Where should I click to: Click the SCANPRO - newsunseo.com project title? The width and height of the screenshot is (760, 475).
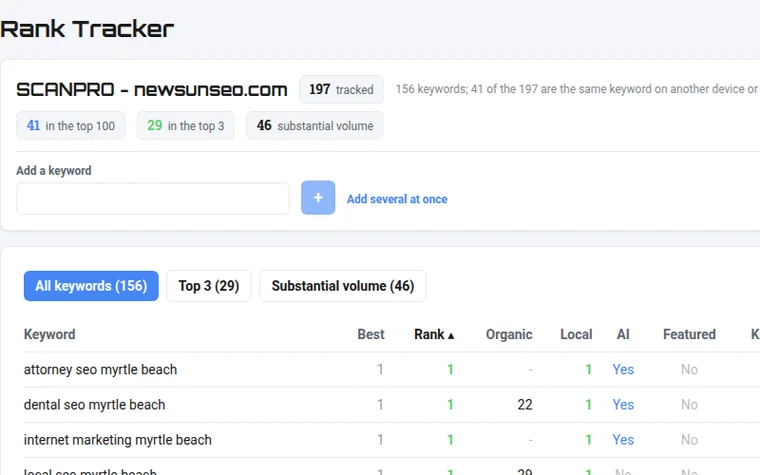pos(152,90)
